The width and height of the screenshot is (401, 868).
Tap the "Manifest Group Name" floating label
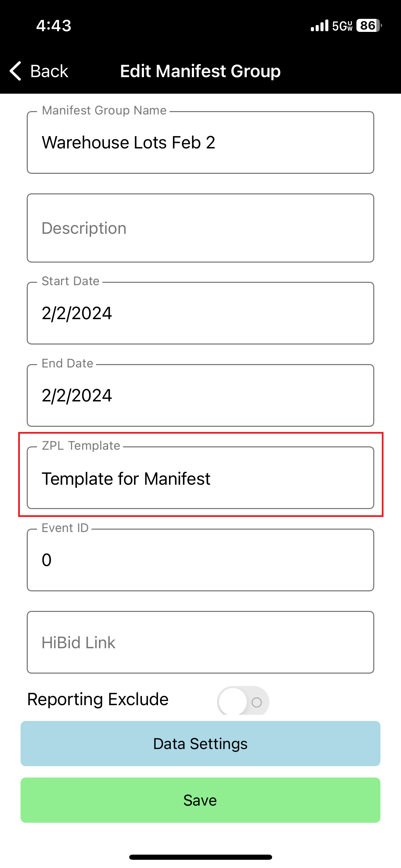pyautogui.click(x=104, y=110)
